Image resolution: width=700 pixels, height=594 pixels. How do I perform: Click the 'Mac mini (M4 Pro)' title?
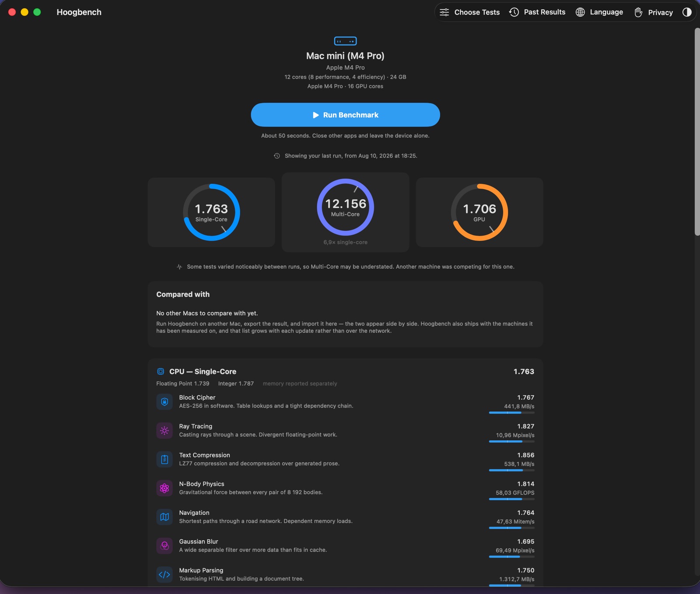pyautogui.click(x=345, y=56)
